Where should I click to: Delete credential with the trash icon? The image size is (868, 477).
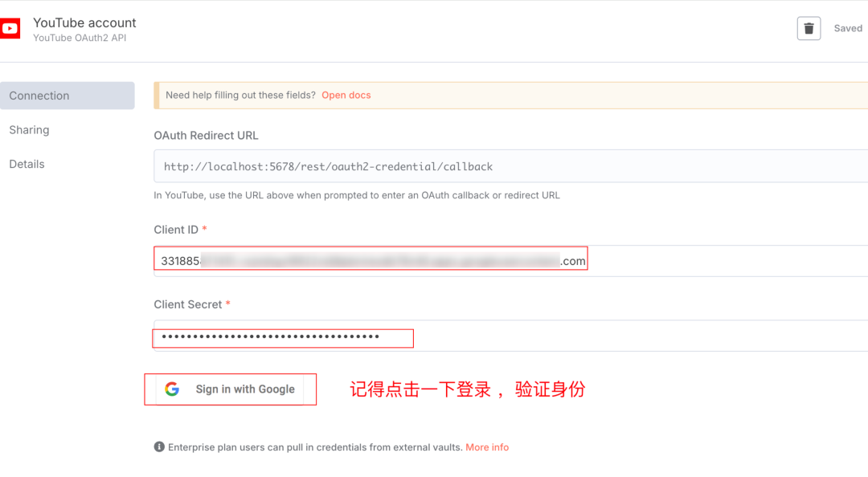click(x=809, y=28)
